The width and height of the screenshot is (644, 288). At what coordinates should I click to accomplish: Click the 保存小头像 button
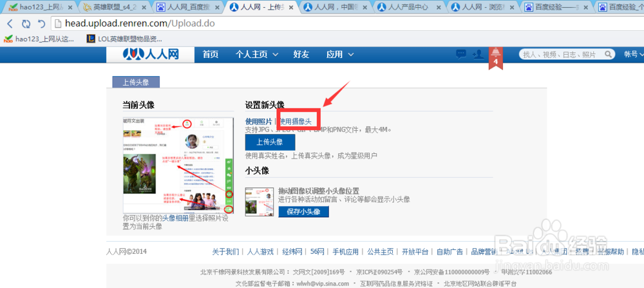(303, 212)
